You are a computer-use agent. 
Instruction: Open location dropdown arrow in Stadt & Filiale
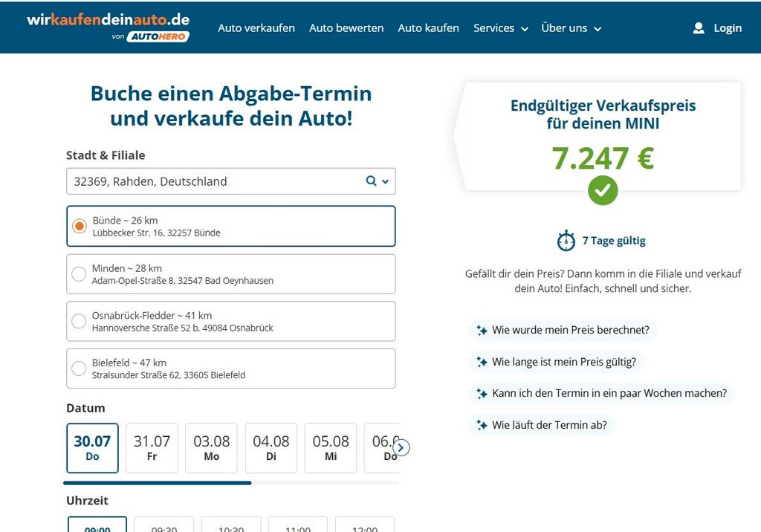pyautogui.click(x=386, y=181)
